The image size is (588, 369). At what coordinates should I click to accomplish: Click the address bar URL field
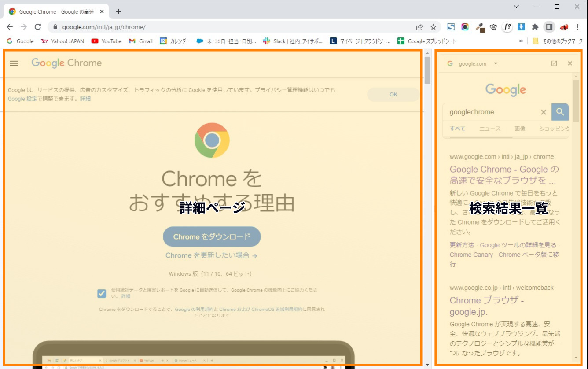[238, 27]
